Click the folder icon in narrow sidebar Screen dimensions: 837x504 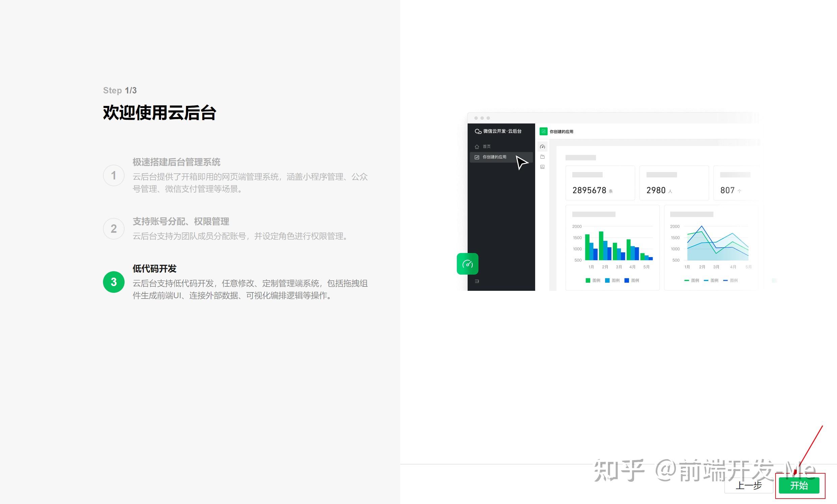pyautogui.click(x=543, y=157)
